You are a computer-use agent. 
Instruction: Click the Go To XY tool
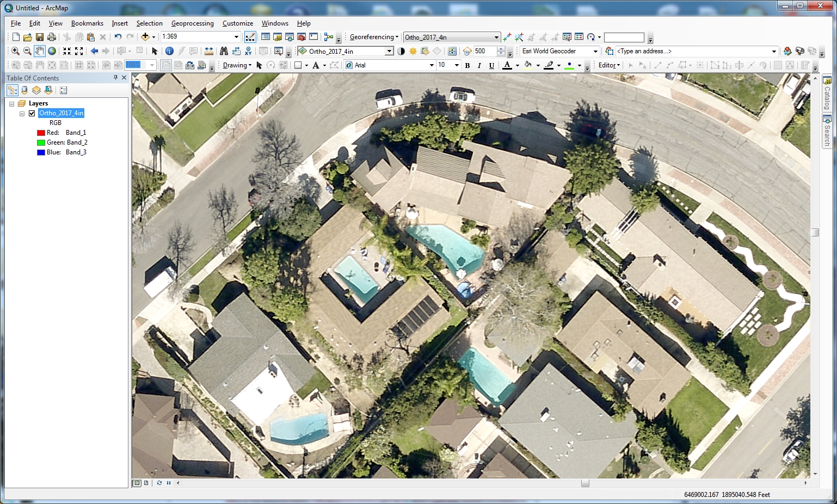click(x=248, y=51)
